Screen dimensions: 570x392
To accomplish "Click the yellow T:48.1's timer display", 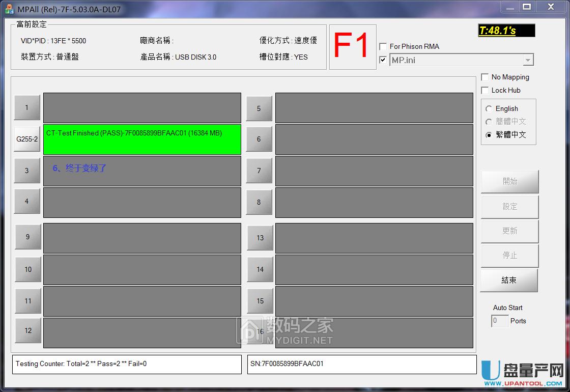I will point(506,31).
